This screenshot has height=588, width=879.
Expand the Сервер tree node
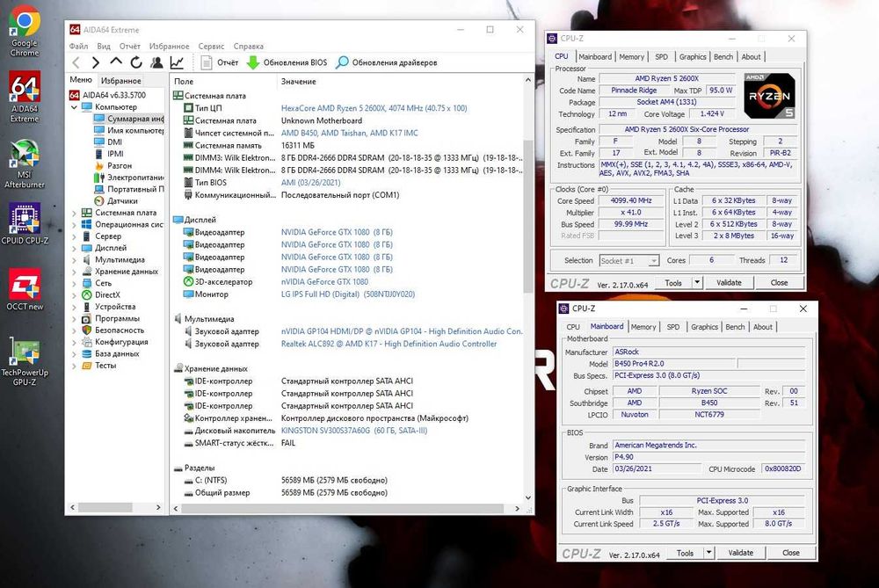pyautogui.click(x=74, y=236)
